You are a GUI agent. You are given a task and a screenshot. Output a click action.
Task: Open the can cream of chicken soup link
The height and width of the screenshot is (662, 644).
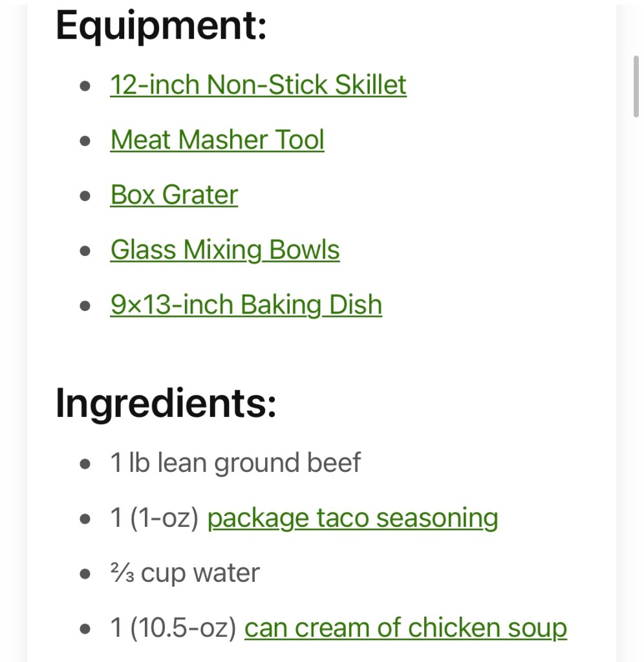(x=405, y=628)
